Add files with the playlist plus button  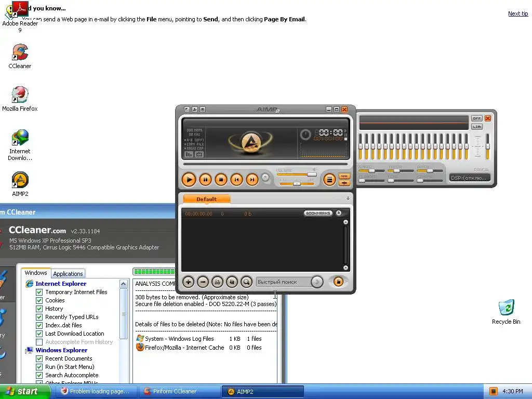coord(188,282)
